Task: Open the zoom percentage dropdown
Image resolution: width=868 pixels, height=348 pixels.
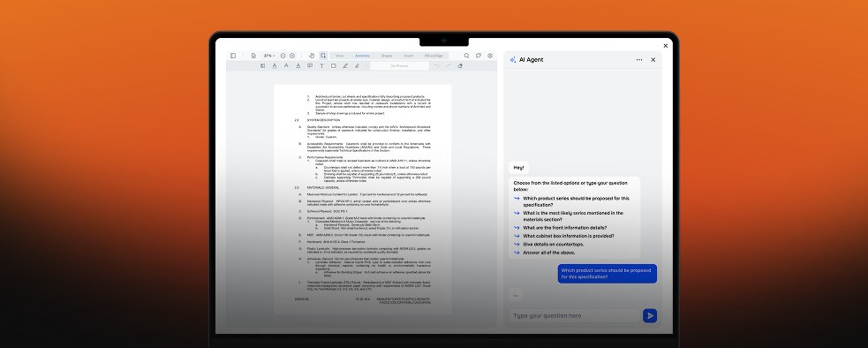Action: pos(269,56)
